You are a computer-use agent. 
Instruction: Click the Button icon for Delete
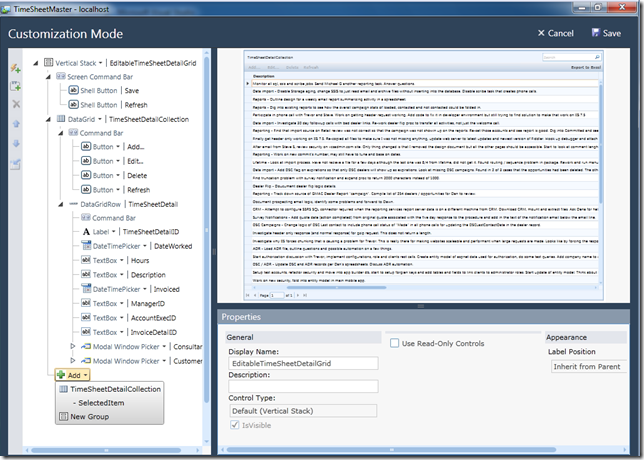pos(85,175)
